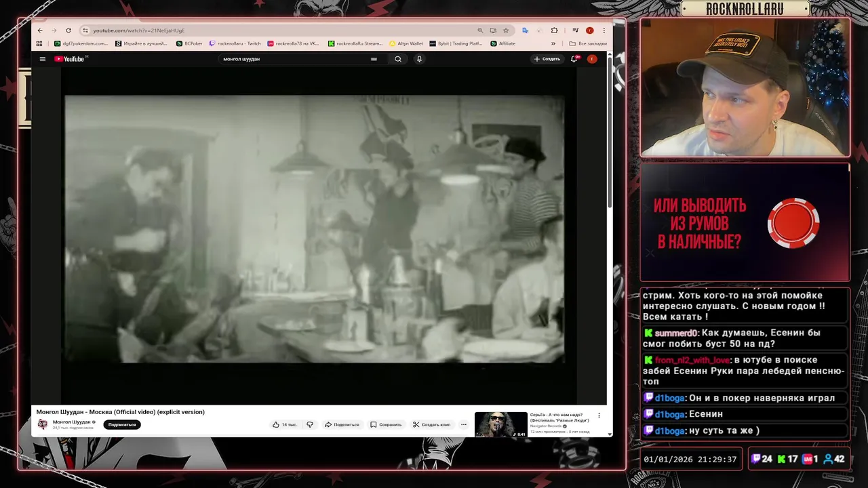Click the d1boga message 'ну суть та же )'
The height and width of the screenshot is (488, 868).
tap(724, 430)
